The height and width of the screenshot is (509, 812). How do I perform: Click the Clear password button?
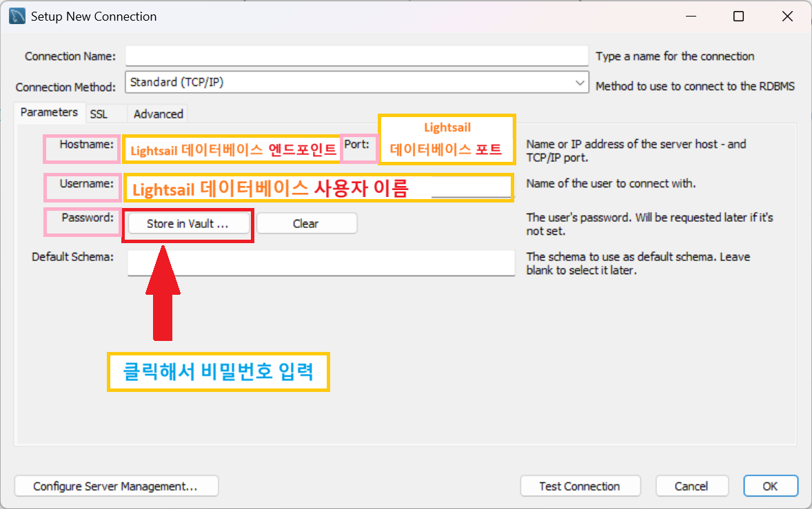coord(307,223)
